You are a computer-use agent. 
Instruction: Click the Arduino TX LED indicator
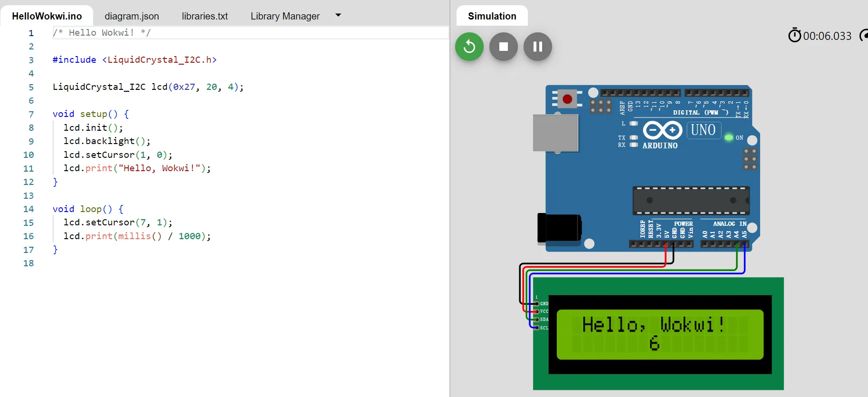(x=634, y=137)
